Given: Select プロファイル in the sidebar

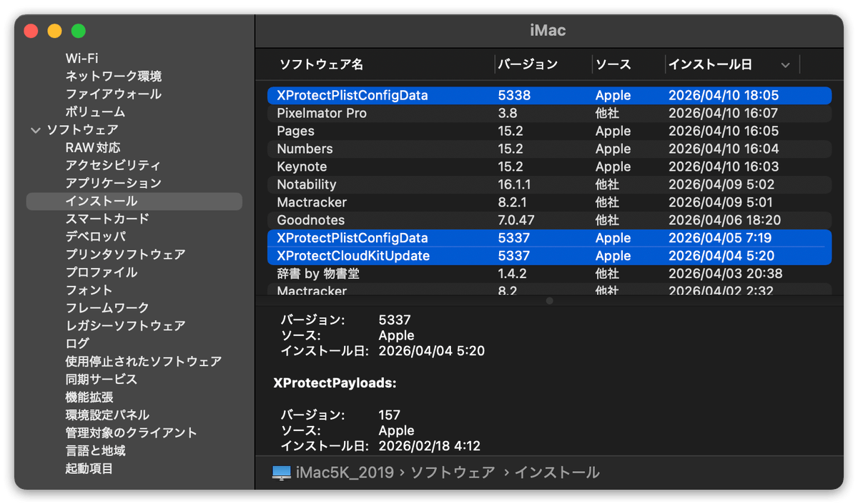Looking at the screenshot, I should point(102,272).
